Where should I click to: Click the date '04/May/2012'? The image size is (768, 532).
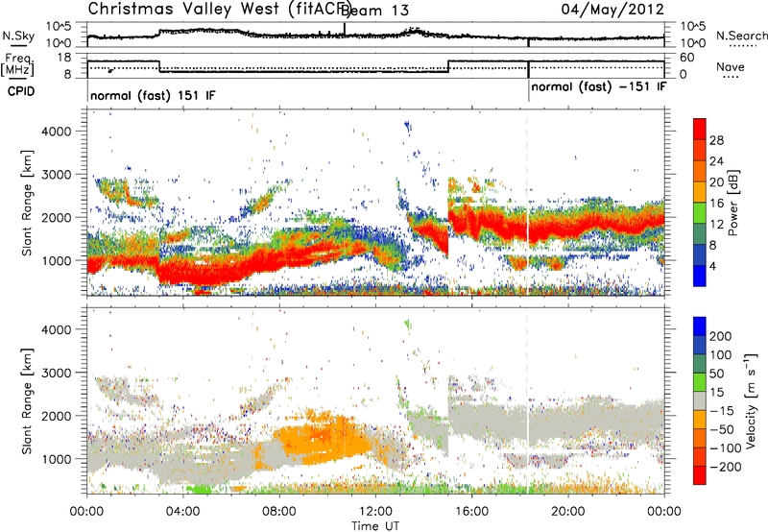[x=612, y=9]
